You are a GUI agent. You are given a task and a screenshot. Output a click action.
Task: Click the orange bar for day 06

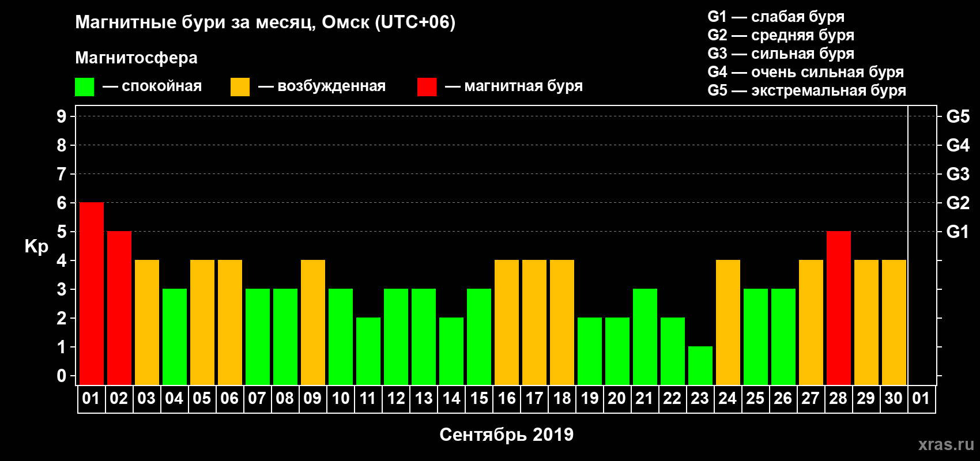click(x=230, y=323)
